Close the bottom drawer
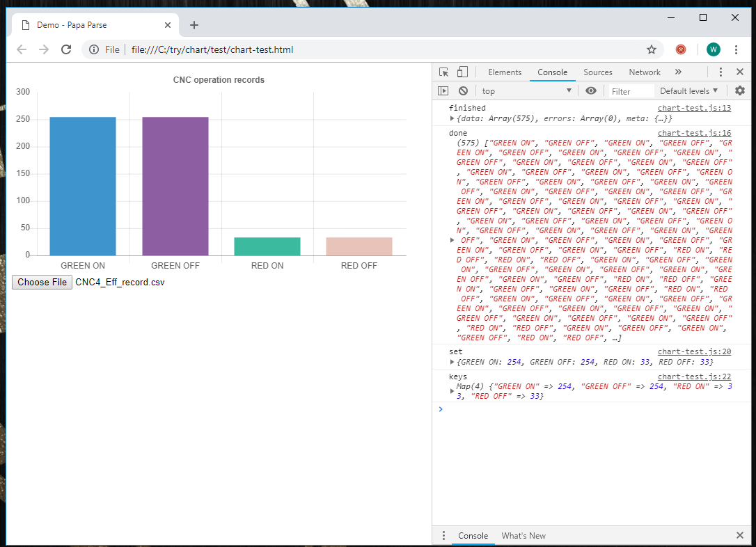Image resolution: width=756 pixels, height=547 pixels. pos(739,535)
